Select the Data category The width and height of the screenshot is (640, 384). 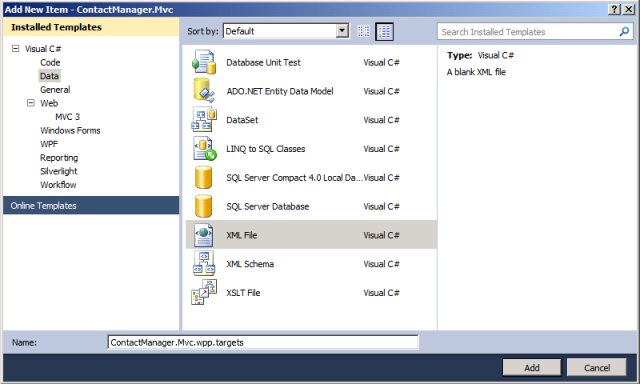pyautogui.click(x=49, y=76)
